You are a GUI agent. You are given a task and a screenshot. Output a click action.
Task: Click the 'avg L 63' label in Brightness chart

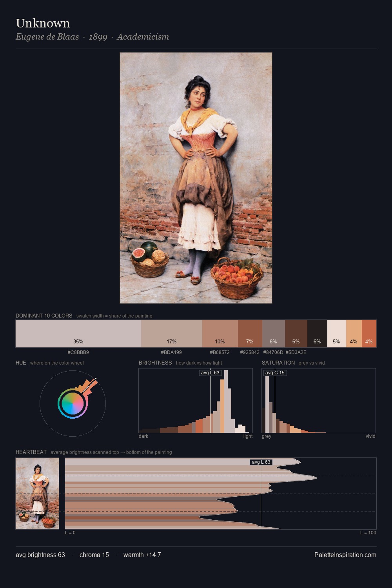point(210,373)
